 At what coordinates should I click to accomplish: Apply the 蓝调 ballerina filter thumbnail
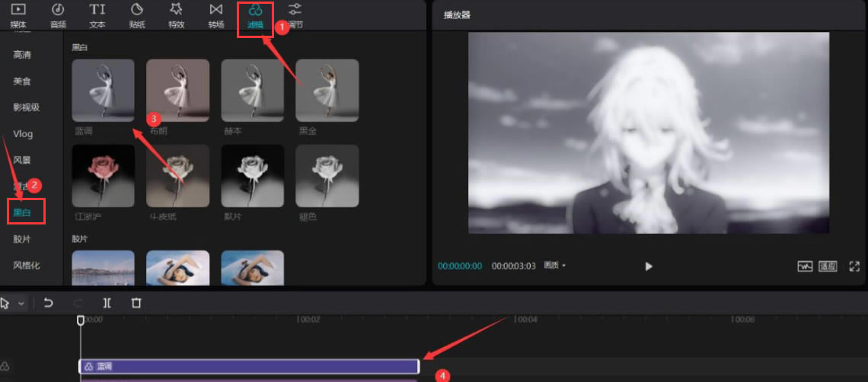[x=103, y=91]
